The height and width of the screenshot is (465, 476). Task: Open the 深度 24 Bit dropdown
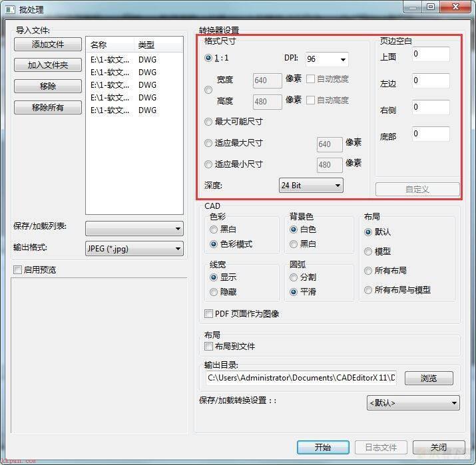(311, 186)
